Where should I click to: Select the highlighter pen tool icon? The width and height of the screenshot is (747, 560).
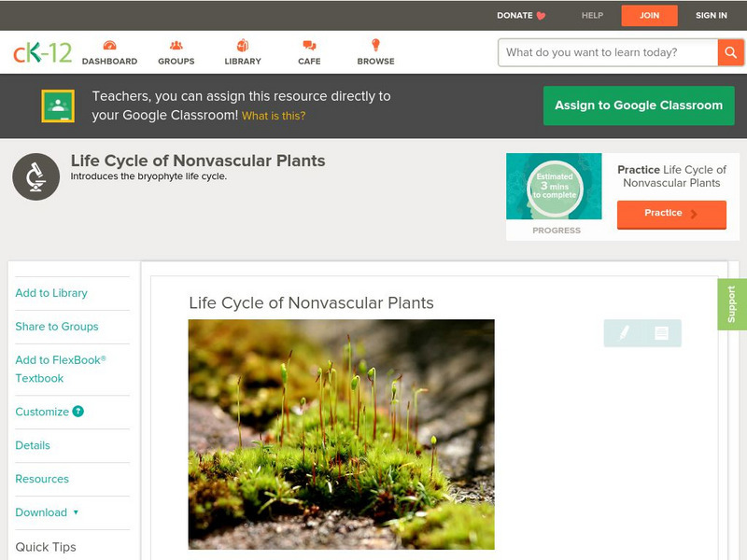(x=624, y=332)
